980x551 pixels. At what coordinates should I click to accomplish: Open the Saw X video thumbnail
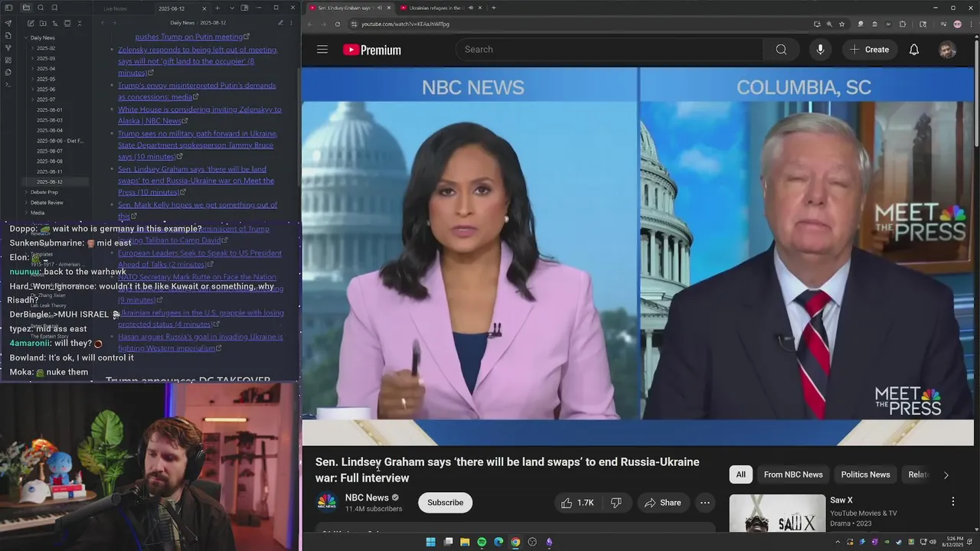click(777, 514)
